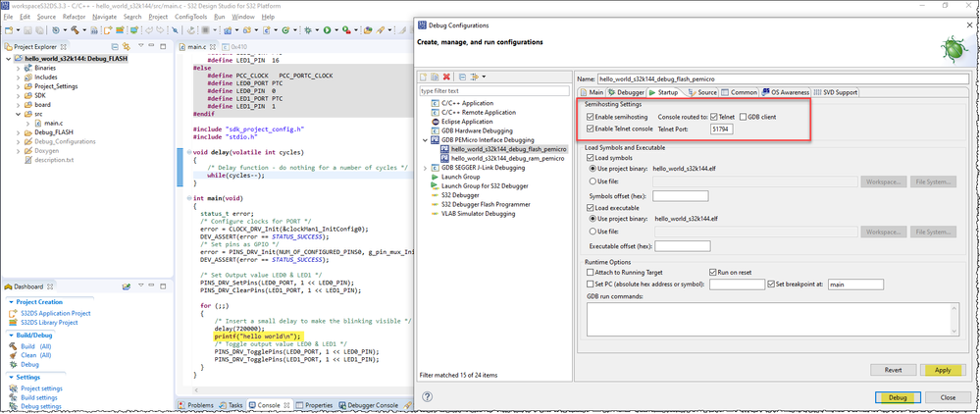Uncheck Enable semihosting checkbox
This screenshot has height=414, width=980.
coord(590,117)
